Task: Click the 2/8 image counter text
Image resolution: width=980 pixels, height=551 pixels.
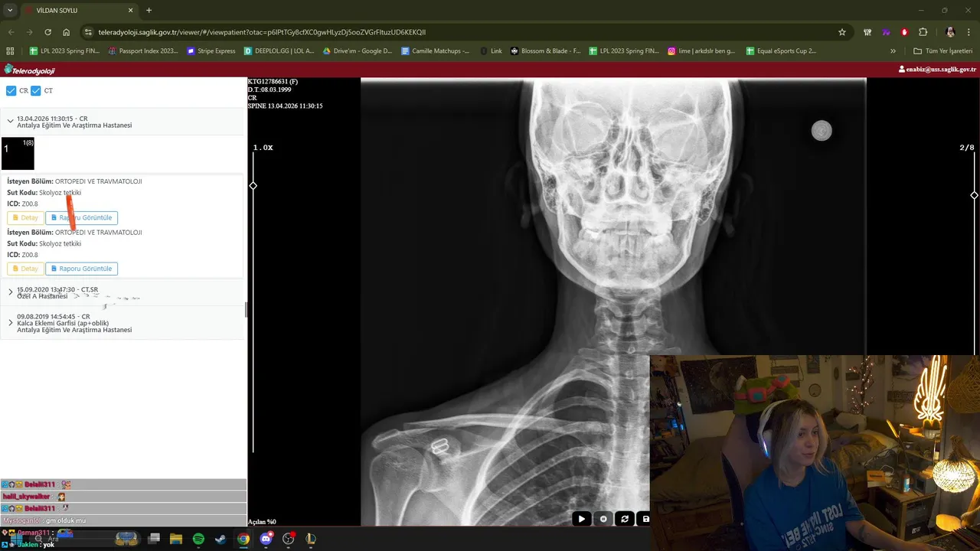Action: 967,148
